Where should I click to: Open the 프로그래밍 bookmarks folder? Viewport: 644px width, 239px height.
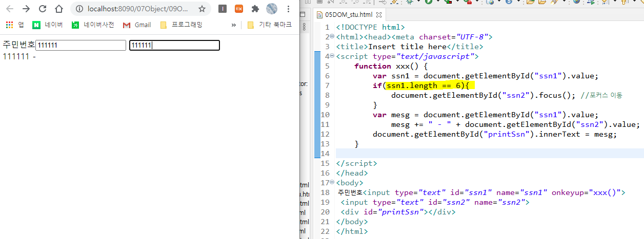coord(182,25)
